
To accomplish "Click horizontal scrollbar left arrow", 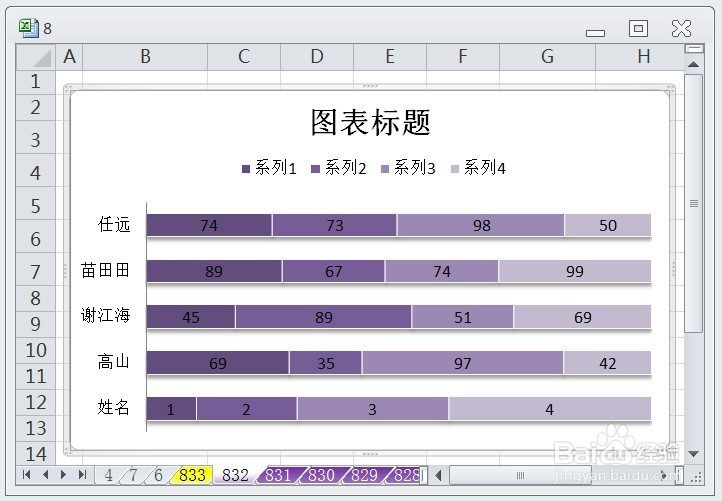I will [x=438, y=475].
